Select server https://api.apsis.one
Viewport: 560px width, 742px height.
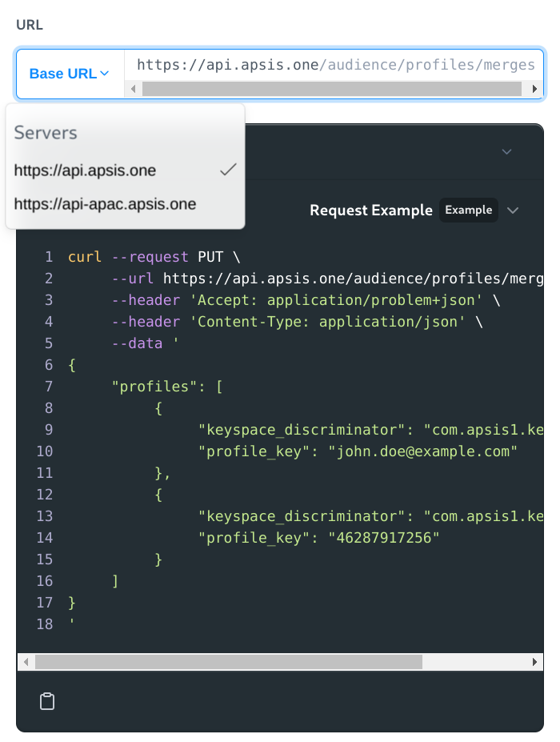(126, 170)
